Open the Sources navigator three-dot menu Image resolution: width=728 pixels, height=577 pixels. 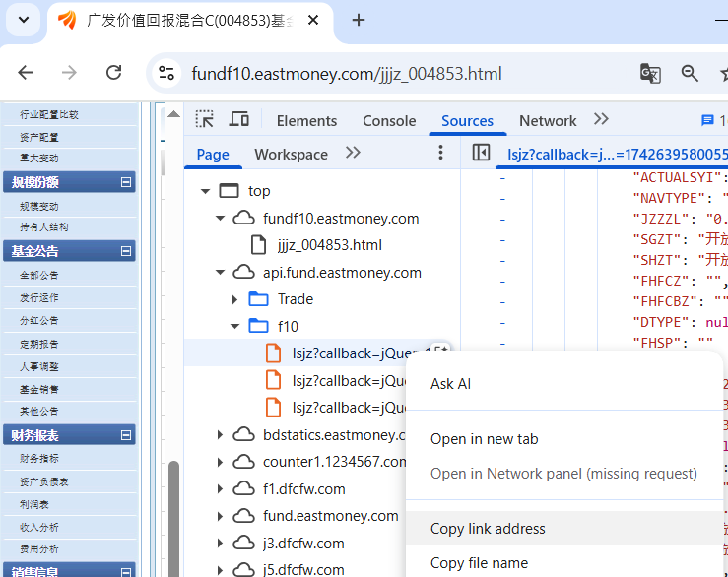click(440, 153)
